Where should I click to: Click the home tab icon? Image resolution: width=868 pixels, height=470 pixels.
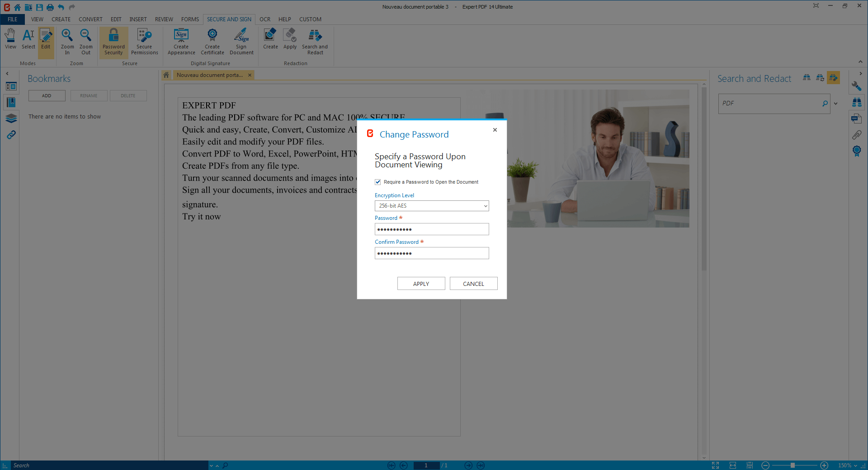pos(166,75)
